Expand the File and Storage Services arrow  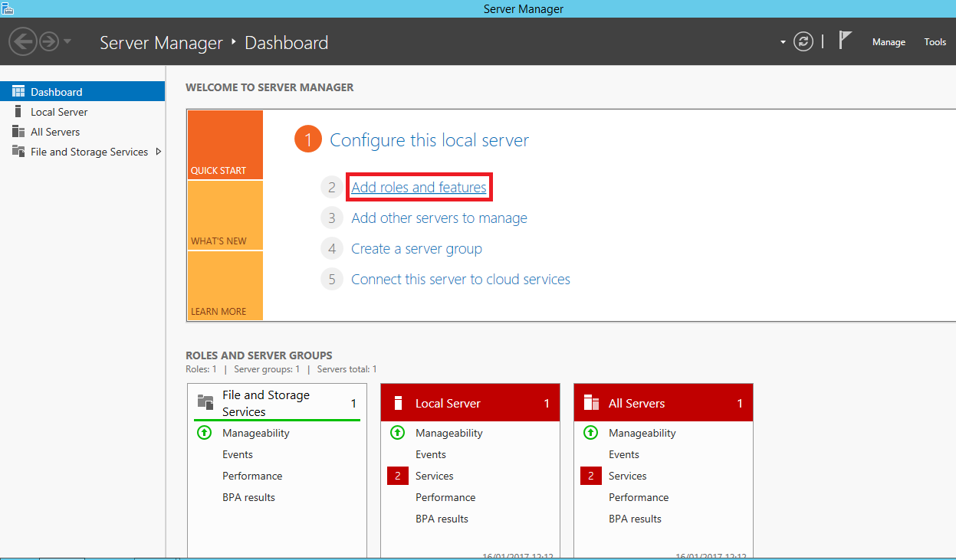[x=159, y=152]
